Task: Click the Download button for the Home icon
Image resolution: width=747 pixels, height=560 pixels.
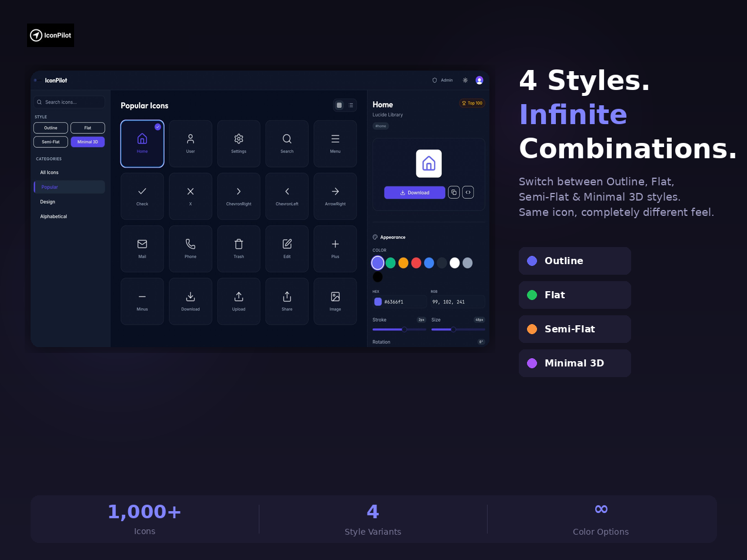Action: click(x=415, y=192)
